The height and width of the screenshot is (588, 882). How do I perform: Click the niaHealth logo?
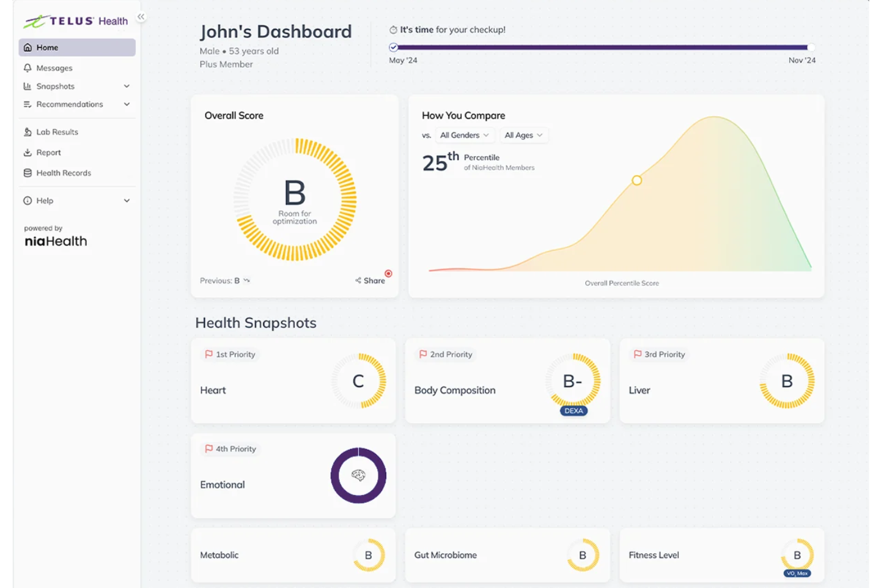(x=56, y=241)
